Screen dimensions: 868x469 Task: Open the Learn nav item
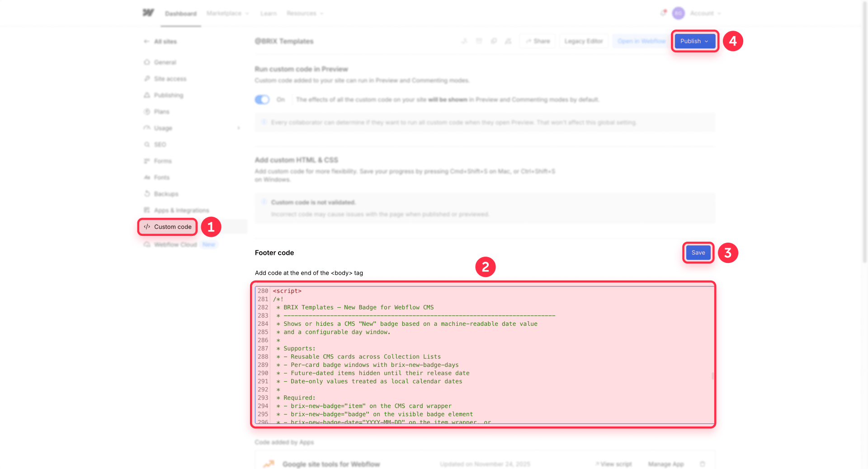click(269, 14)
